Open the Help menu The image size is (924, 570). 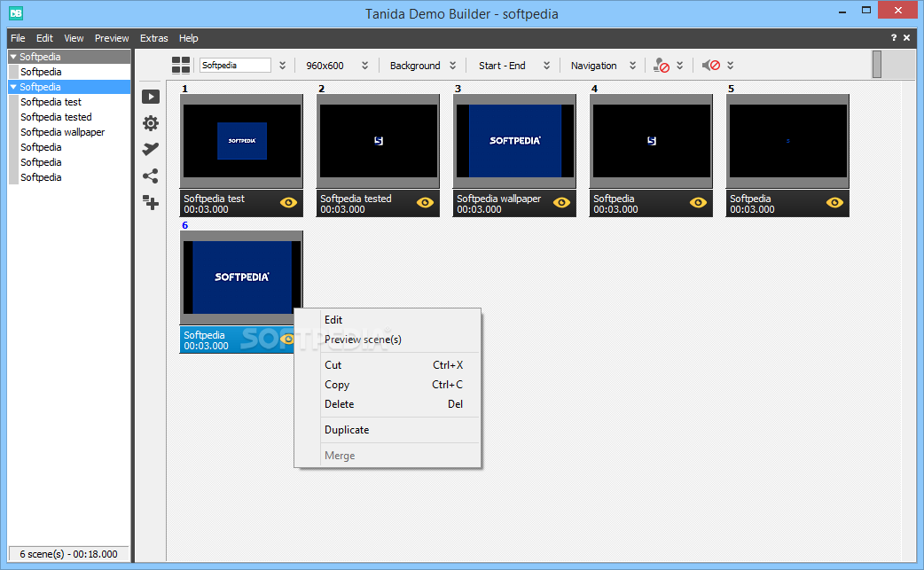189,38
